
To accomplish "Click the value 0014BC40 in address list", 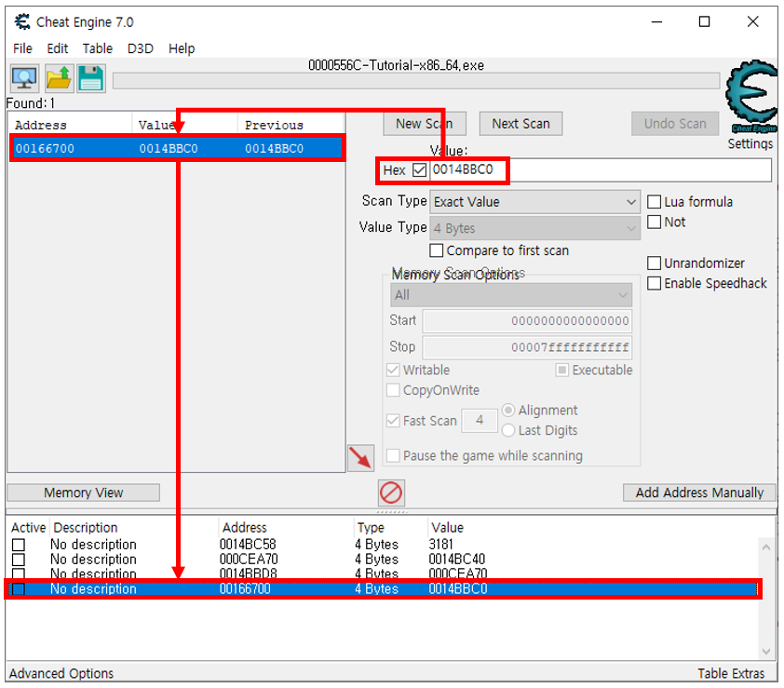I will [x=457, y=560].
